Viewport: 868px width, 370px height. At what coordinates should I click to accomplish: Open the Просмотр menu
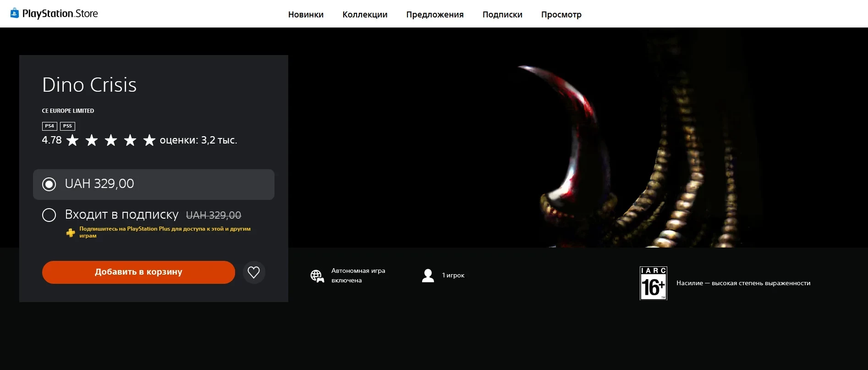pyautogui.click(x=561, y=15)
